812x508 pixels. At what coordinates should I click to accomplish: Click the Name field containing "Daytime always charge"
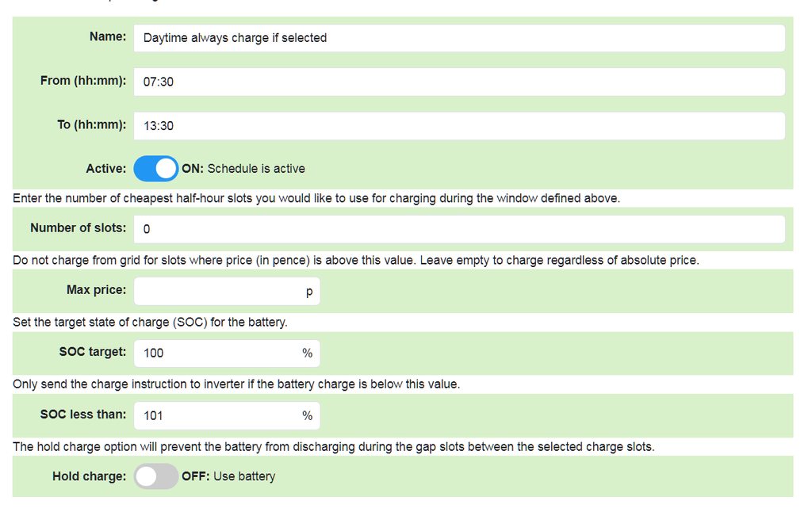click(458, 38)
